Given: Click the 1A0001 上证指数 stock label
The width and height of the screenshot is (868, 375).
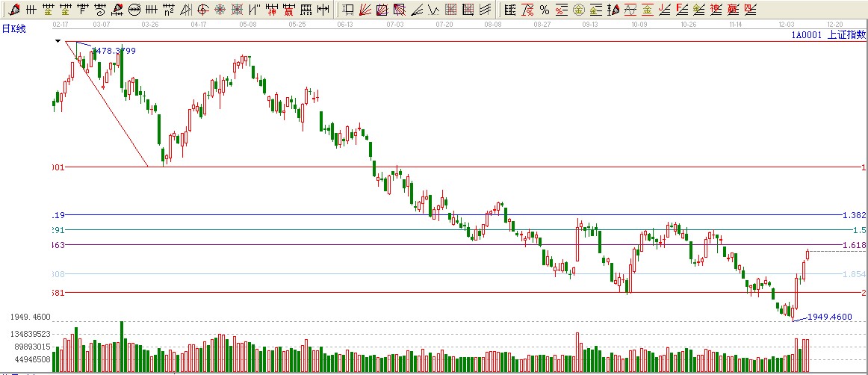Looking at the screenshot, I should point(828,34).
